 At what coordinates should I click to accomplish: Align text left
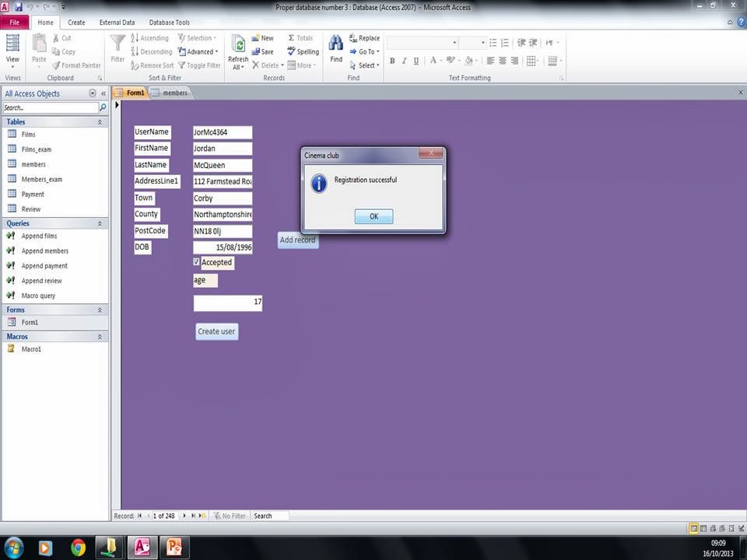click(490, 61)
